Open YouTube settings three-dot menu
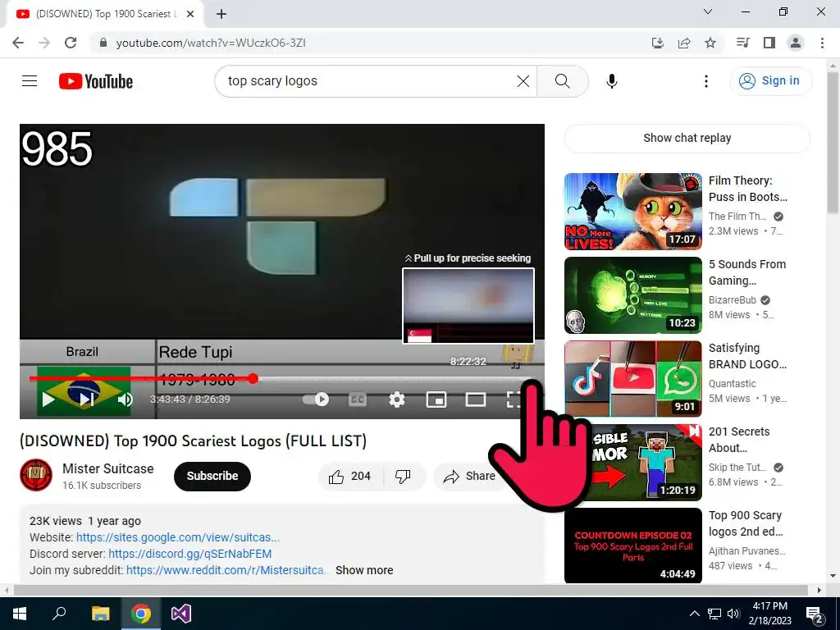The image size is (840, 630). tap(706, 81)
